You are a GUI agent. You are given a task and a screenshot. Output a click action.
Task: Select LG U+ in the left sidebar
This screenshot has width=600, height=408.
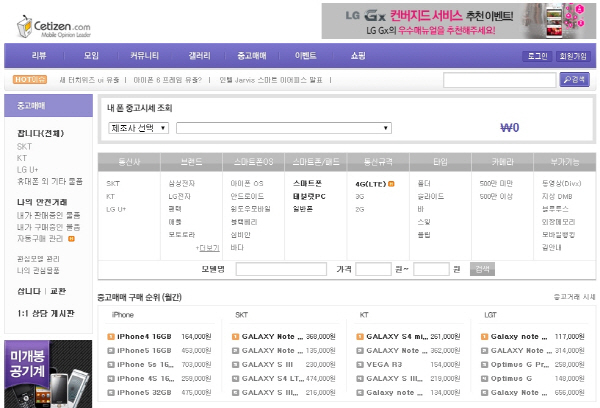click(x=28, y=170)
